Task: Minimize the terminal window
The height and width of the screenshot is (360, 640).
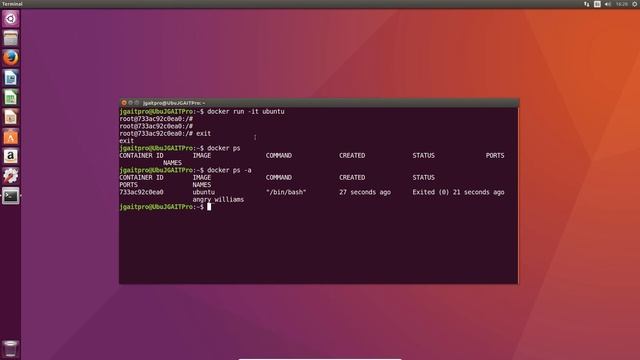Action: point(131,103)
